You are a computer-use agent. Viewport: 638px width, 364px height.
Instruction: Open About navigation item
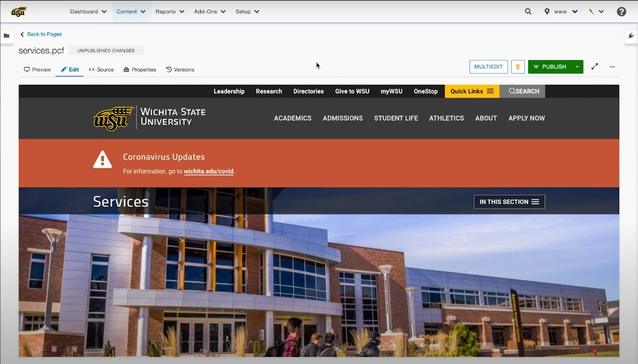pyautogui.click(x=486, y=118)
